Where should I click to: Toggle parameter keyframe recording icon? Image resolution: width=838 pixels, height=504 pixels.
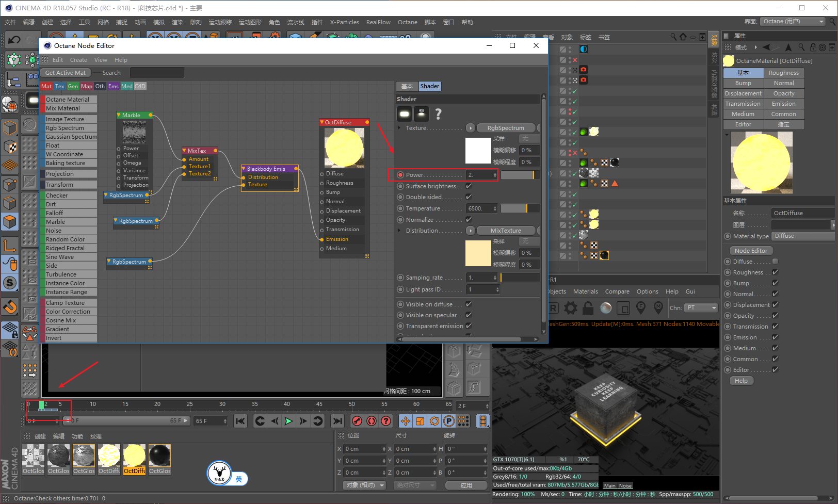449,421
